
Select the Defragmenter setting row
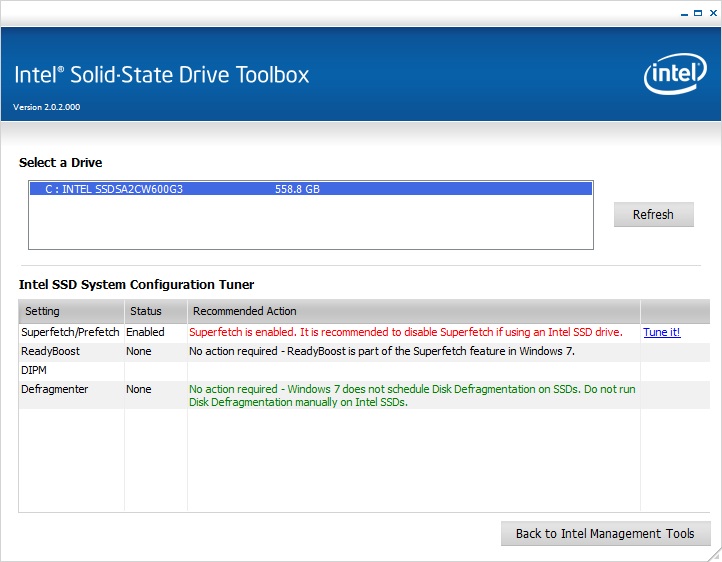[x=54, y=389]
